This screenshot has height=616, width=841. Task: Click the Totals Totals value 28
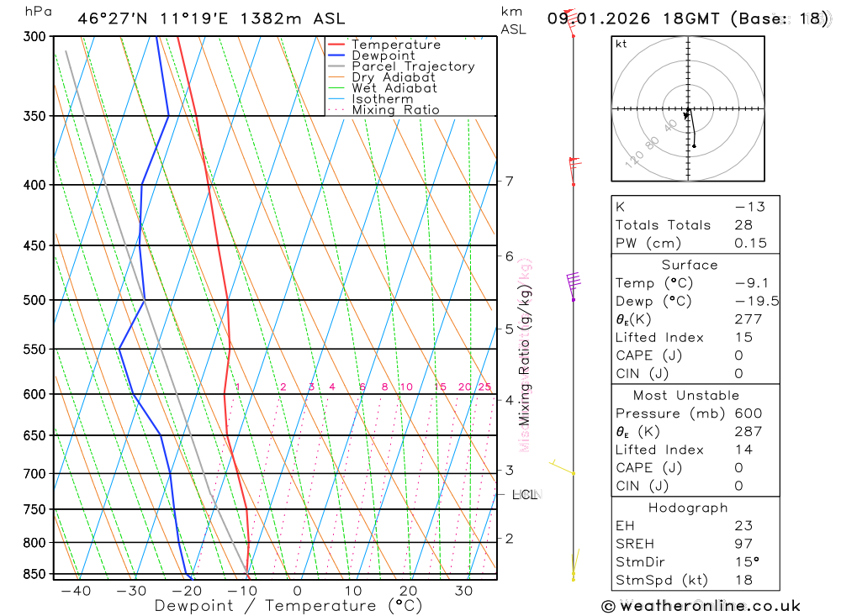[743, 225]
